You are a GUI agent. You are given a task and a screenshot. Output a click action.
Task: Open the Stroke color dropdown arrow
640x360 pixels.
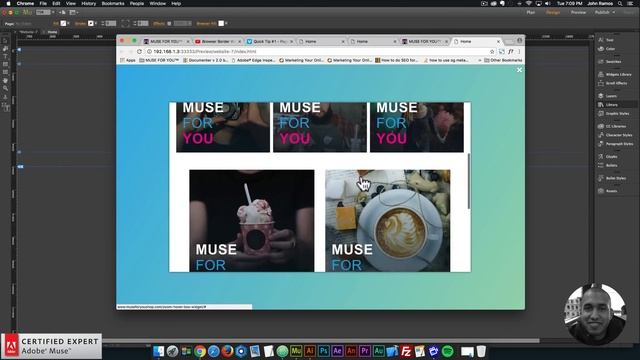tap(96, 24)
